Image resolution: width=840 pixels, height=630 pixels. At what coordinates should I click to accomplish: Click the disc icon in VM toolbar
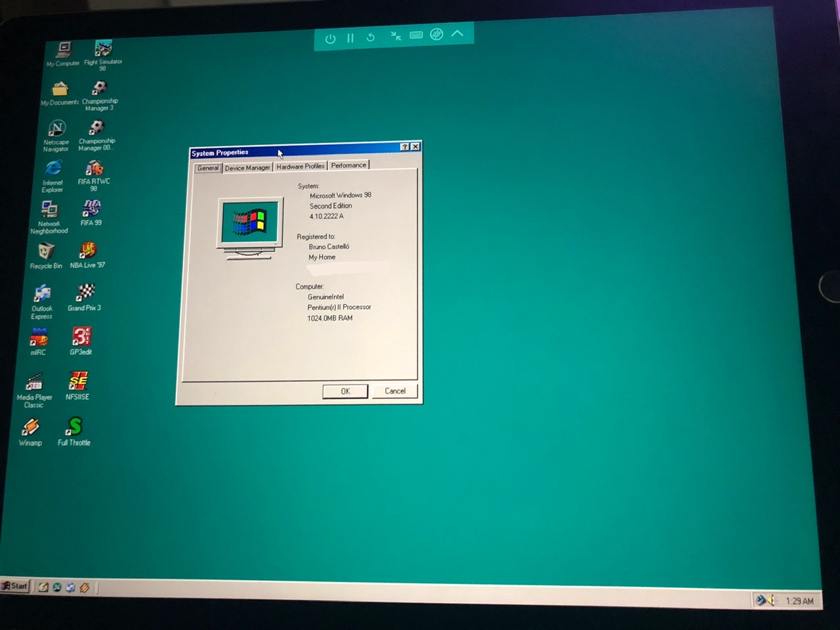[x=436, y=34]
